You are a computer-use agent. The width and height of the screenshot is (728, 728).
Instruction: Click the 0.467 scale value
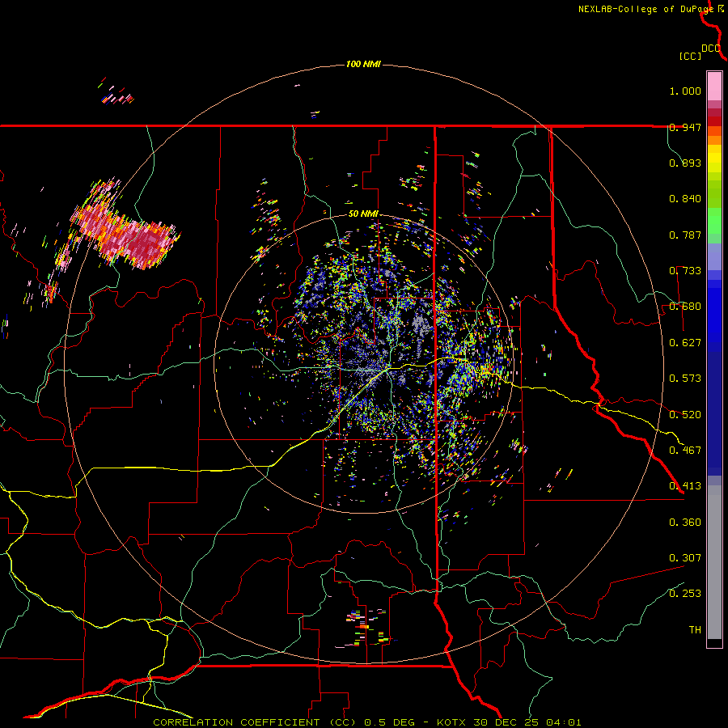[x=685, y=451]
